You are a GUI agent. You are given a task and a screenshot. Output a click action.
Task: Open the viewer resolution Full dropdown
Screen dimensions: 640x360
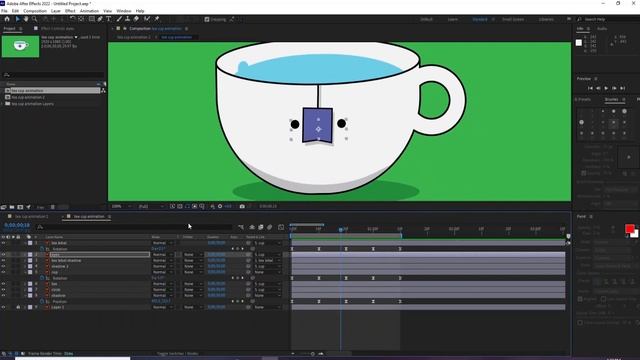coord(151,207)
